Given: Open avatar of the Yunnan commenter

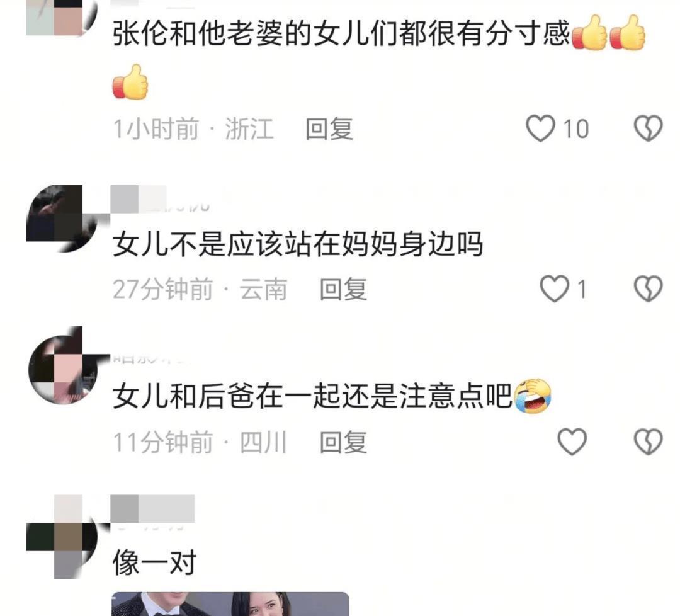Looking at the screenshot, I should (61, 219).
